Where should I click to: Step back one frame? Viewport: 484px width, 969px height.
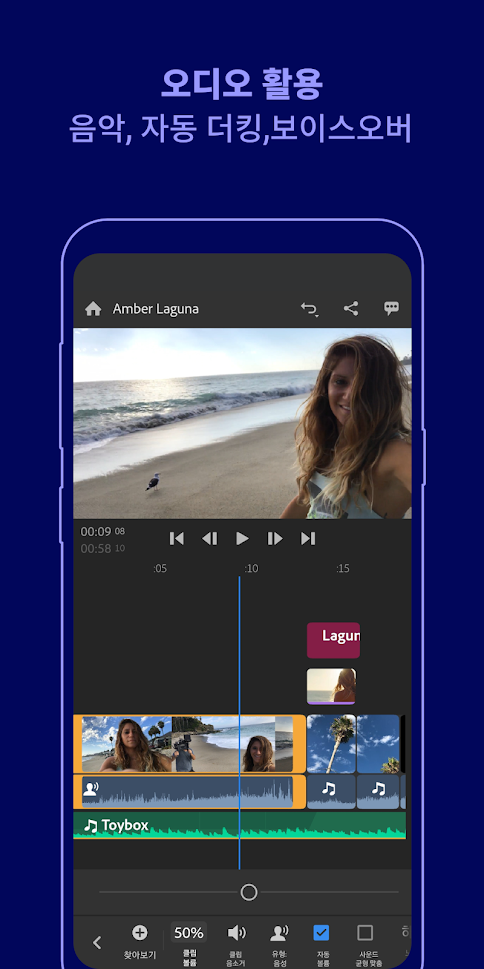[210, 538]
